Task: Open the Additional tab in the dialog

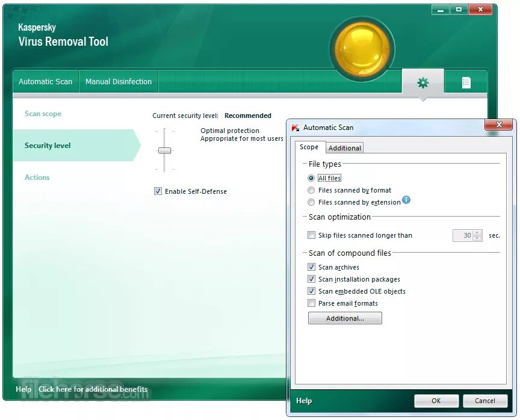Action: point(344,147)
